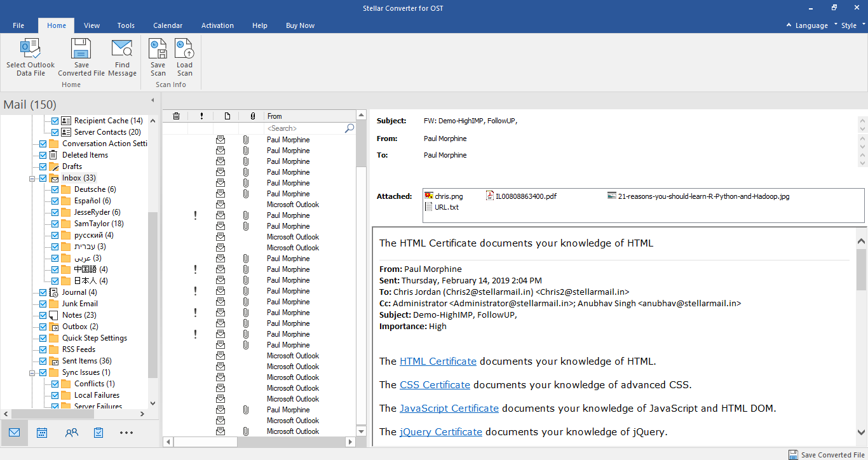The image size is (868, 460).
Task: Click the Search field in From column
Action: point(304,128)
